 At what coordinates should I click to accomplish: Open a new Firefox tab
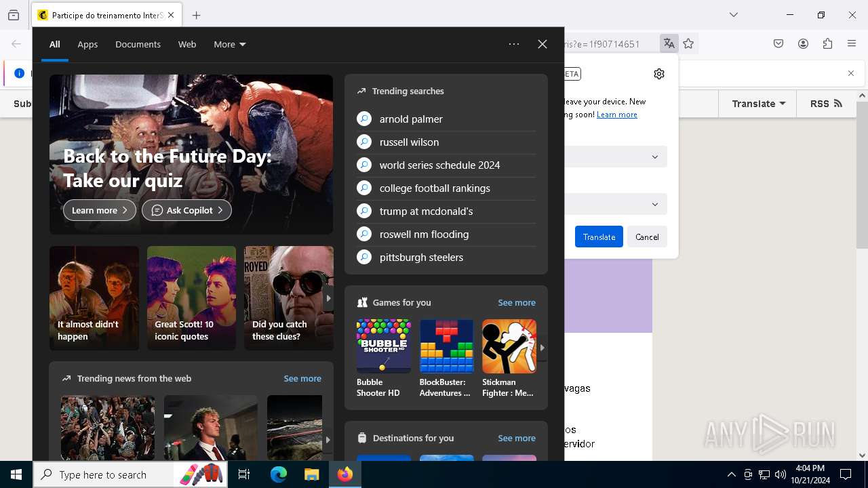click(197, 15)
